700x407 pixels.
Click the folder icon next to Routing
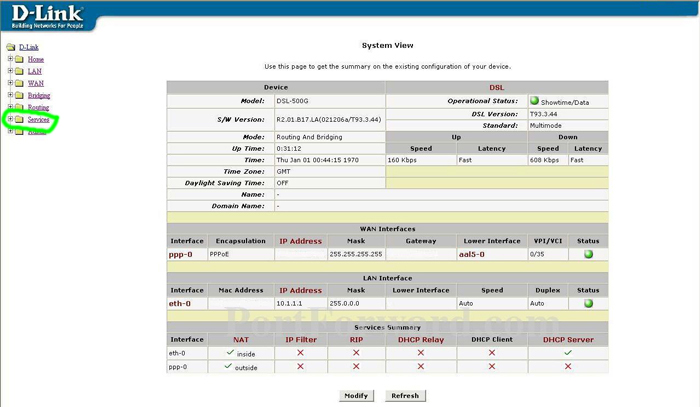tap(19, 107)
